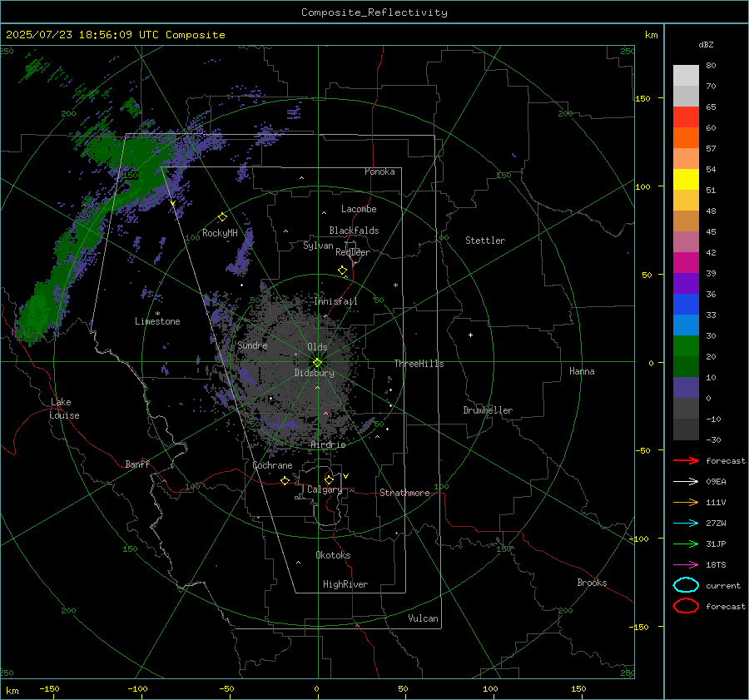749x700 pixels.
Task: Click the Blackfalds town label
Action: pyautogui.click(x=354, y=231)
